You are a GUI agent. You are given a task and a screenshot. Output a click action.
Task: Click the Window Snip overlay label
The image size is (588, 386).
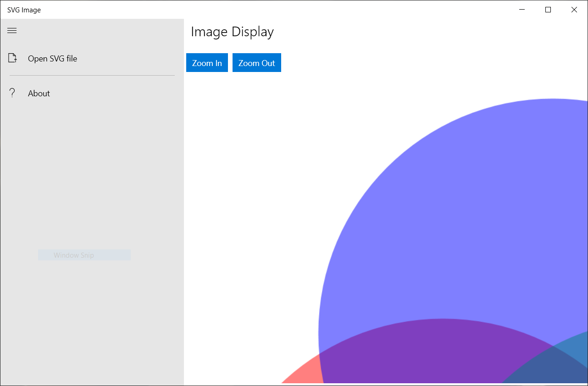[x=84, y=255]
